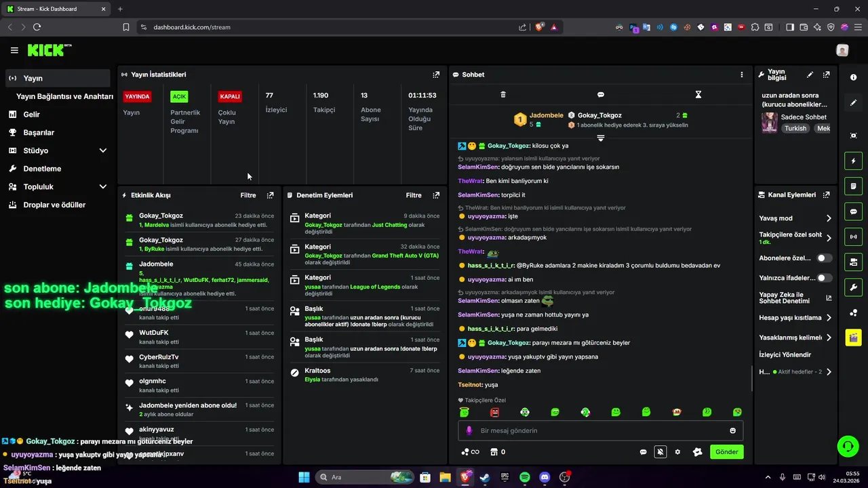Toggle the Abonelere özel switch

pos(824,258)
